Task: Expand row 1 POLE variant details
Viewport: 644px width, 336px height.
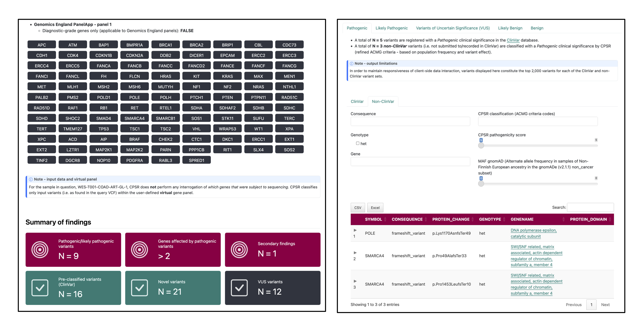Action: click(355, 230)
